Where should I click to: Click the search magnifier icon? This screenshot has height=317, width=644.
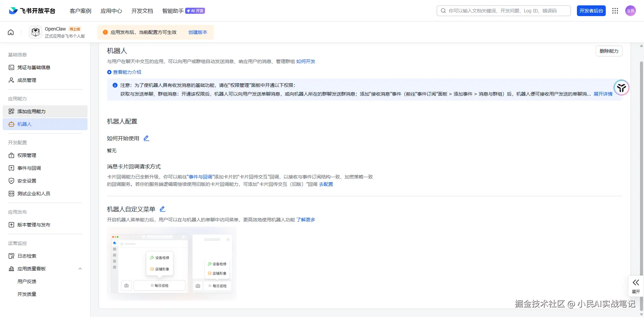pos(443,11)
